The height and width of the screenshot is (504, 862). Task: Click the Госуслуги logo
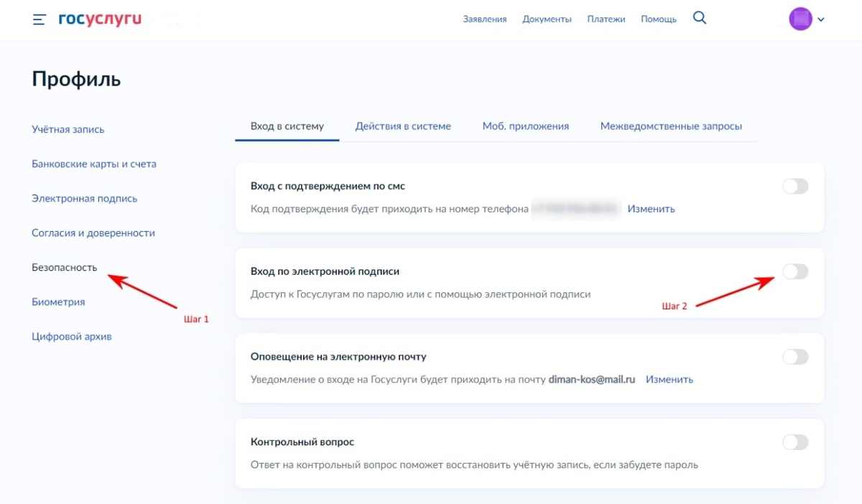[x=100, y=19]
